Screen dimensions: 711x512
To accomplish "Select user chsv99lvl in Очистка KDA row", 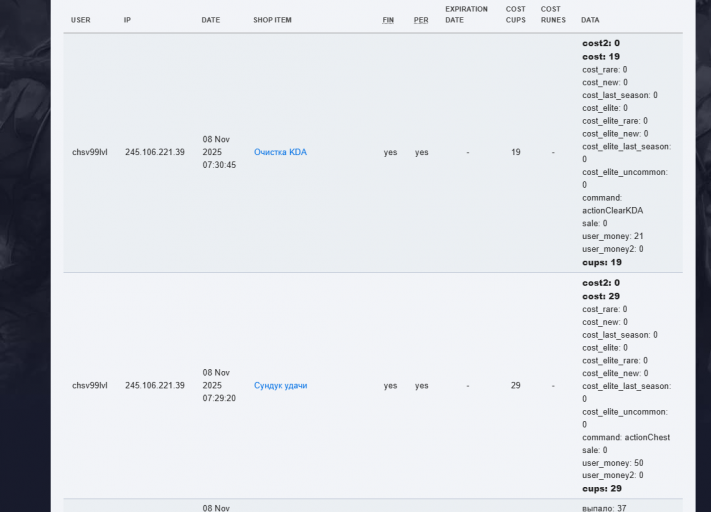I will pyautogui.click(x=90, y=152).
